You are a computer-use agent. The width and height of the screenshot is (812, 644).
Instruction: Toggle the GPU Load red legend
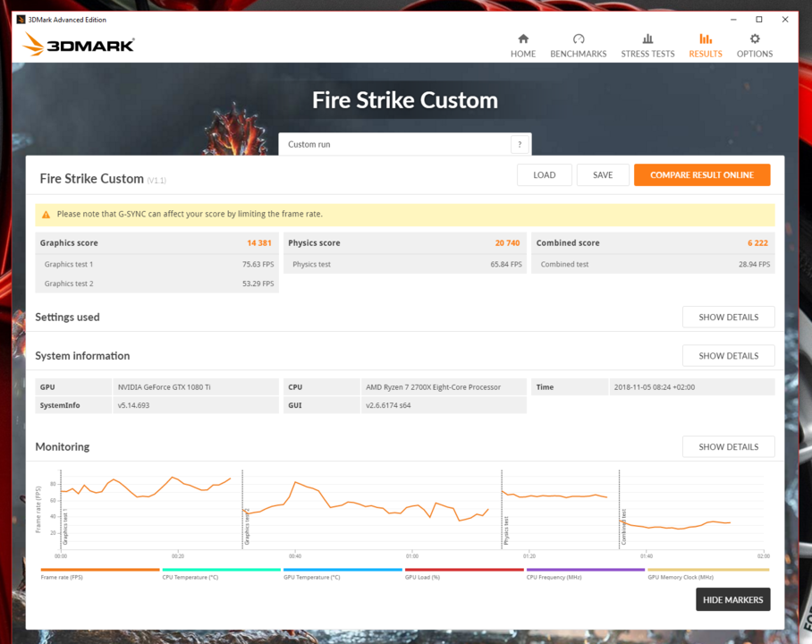click(464, 573)
